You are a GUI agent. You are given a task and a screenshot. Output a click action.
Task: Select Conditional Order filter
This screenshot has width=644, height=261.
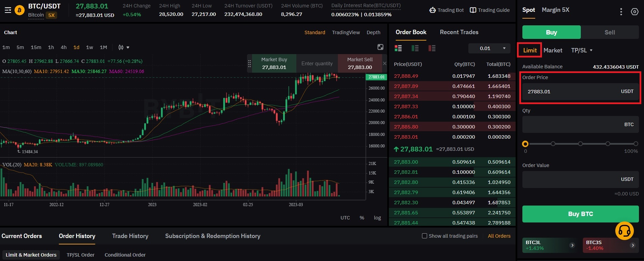coord(125,255)
